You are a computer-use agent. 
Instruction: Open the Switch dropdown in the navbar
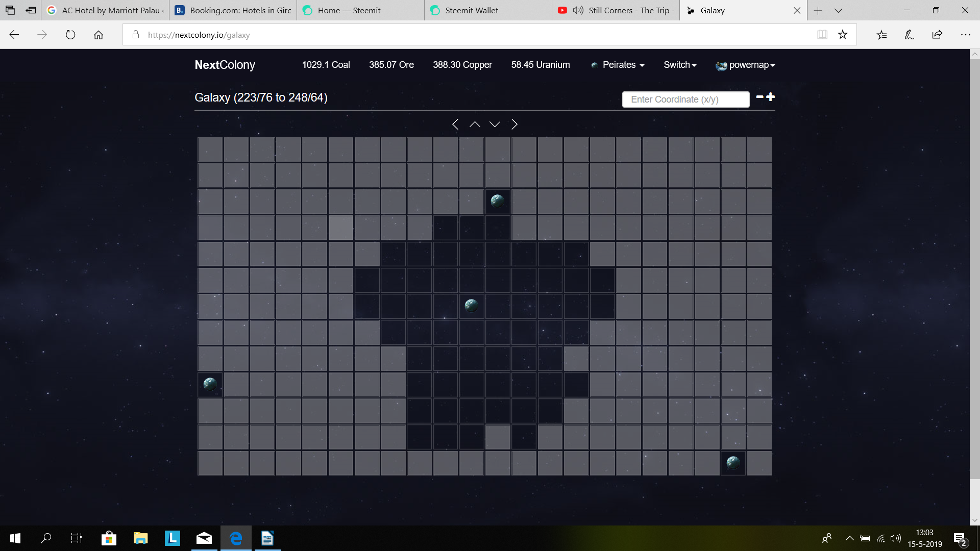coord(679,65)
